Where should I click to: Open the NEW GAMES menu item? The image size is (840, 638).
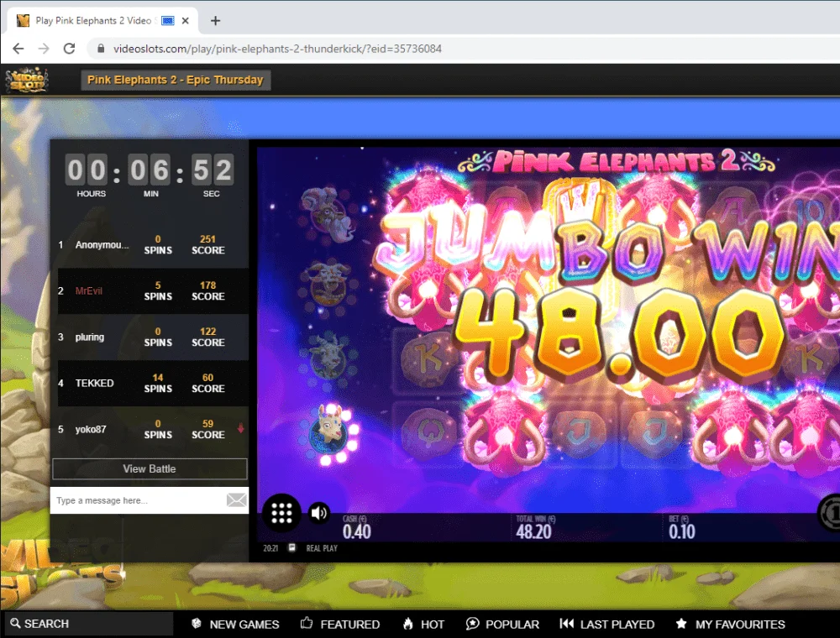pyautogui.click(x=236, y=624)
